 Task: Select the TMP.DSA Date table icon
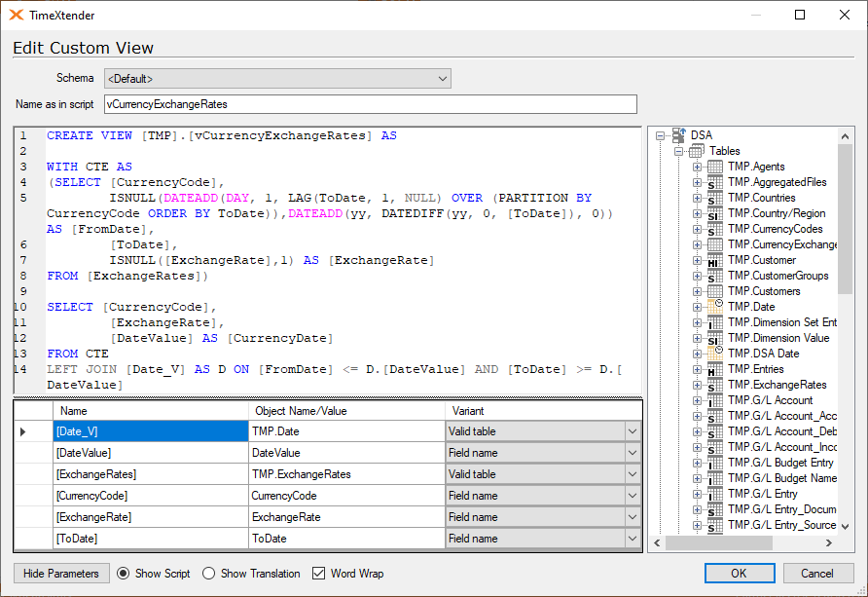point(715,354)
